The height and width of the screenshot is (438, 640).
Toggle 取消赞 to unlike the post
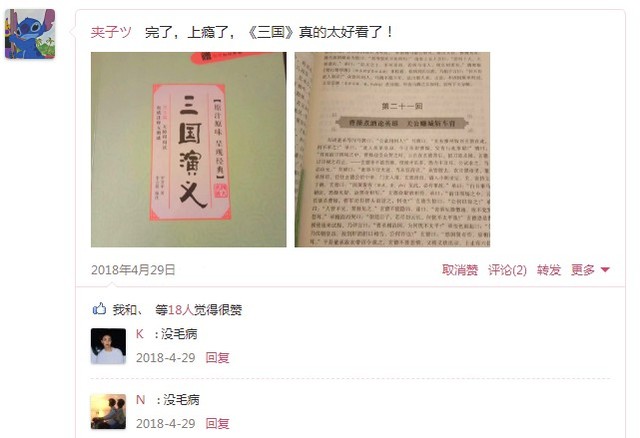pyautogui.click(x=460, y=270)
